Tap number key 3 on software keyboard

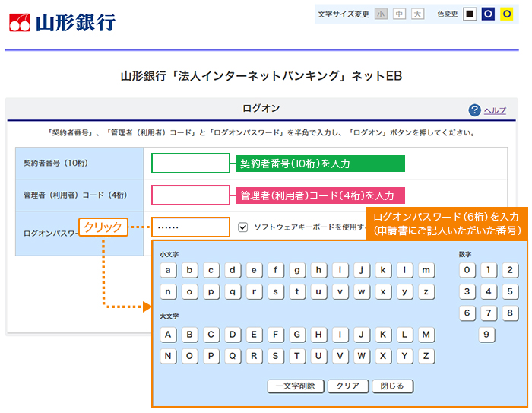pos(467,292)
